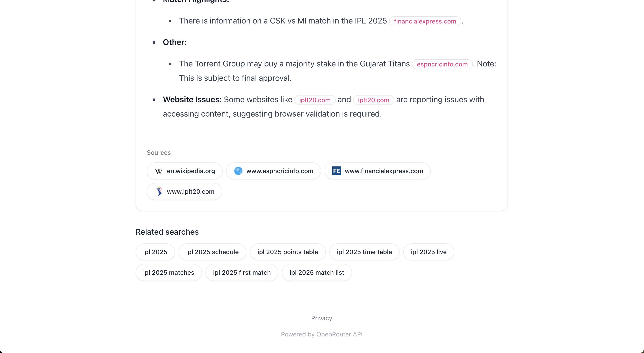Viewport: 644px width, 353px height.
Task: Click the ESPNcricinfo cricket ball icon
Action: pos(238,171)
